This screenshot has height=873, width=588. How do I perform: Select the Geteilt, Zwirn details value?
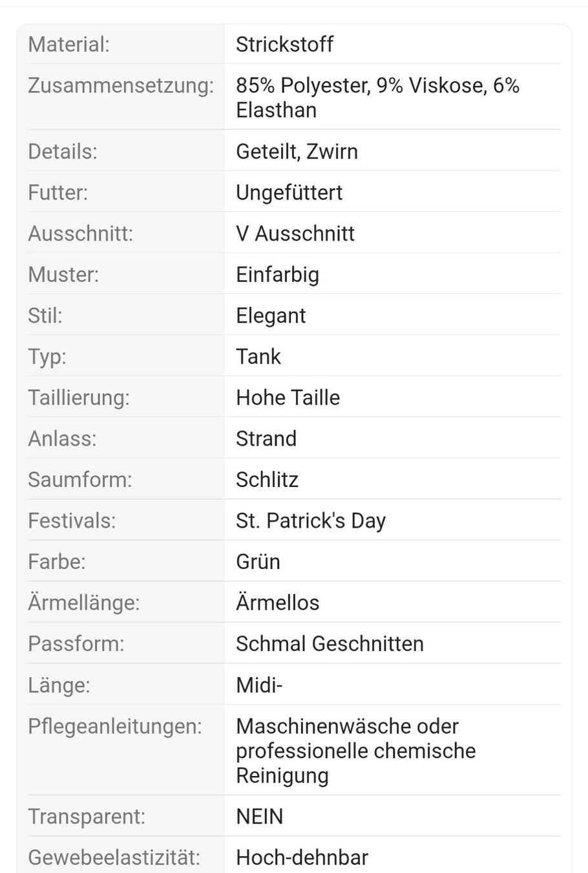coord(297,151)
